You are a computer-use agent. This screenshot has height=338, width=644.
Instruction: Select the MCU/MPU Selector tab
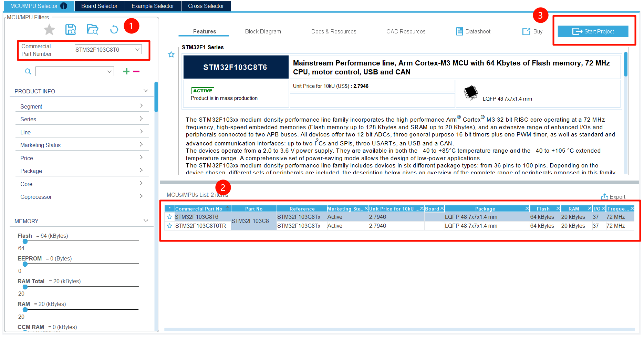pyautogui.click(x=39, y=6)
